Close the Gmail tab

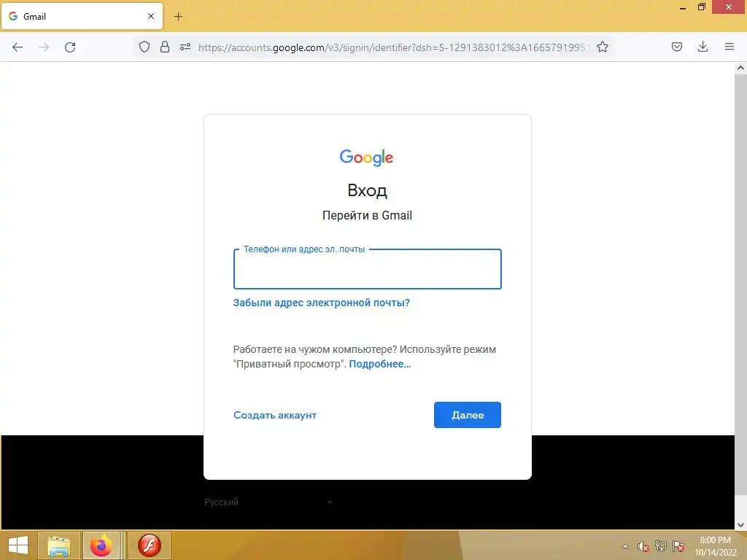click(x=151, y=16)
